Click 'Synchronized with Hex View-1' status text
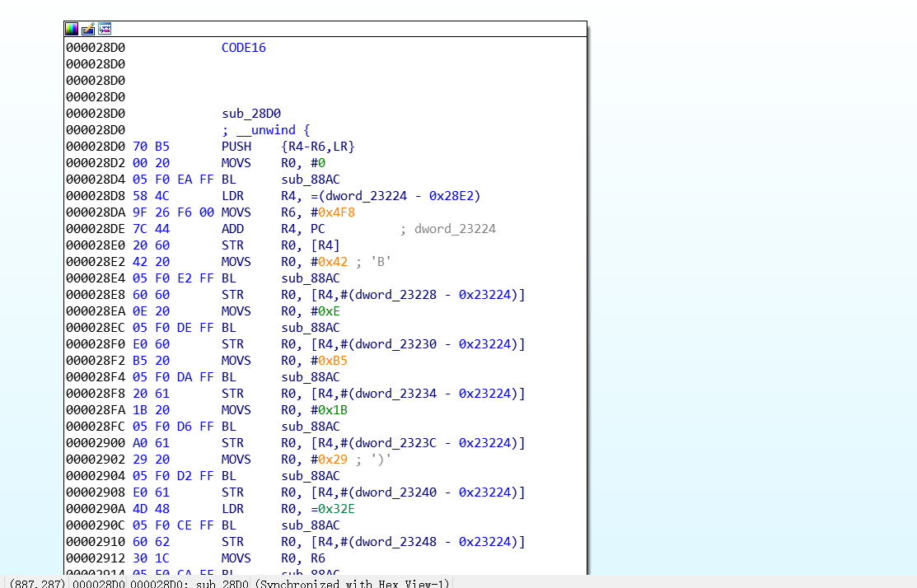 (353, 583)
